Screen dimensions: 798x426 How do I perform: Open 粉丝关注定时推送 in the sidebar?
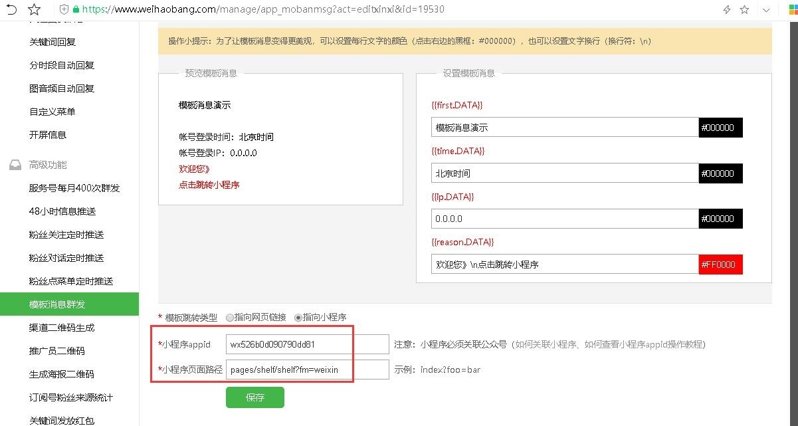tap(66, 235)
